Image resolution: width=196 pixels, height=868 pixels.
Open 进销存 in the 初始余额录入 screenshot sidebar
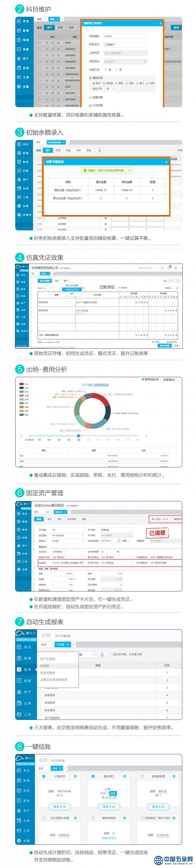[24, 215]
